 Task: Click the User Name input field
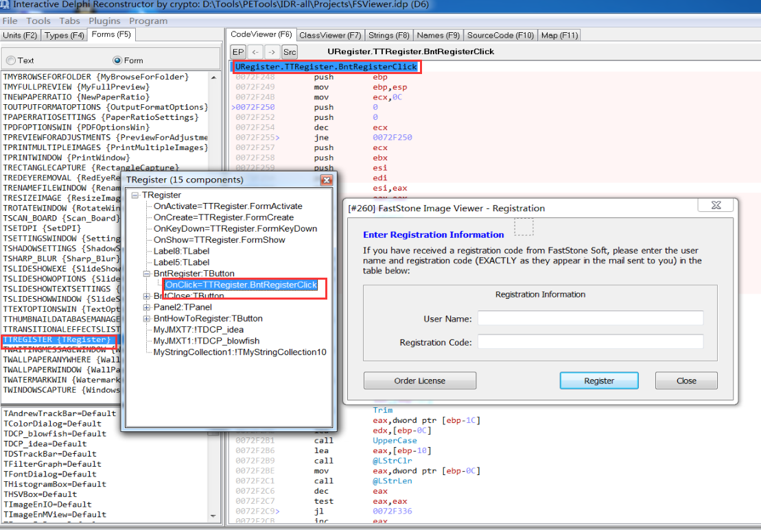[590, 319]
